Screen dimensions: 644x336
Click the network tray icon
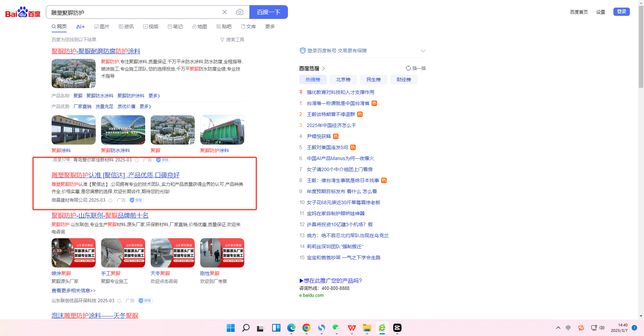pos(594,328)
